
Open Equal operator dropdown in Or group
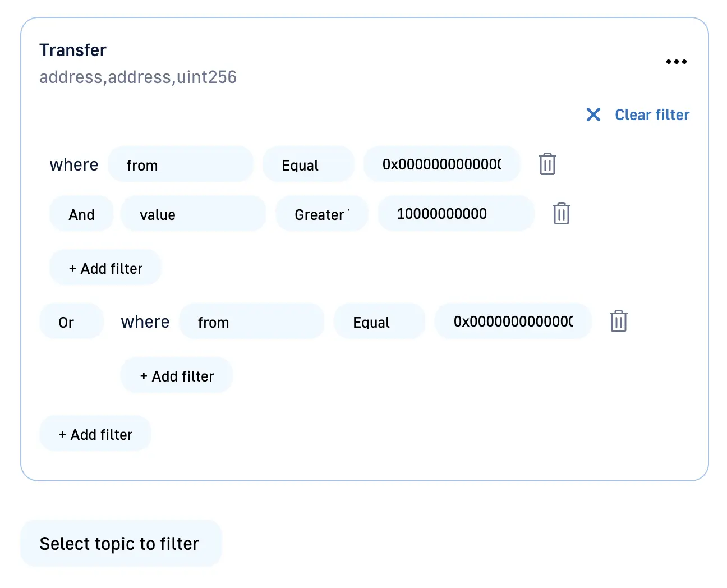379,321
